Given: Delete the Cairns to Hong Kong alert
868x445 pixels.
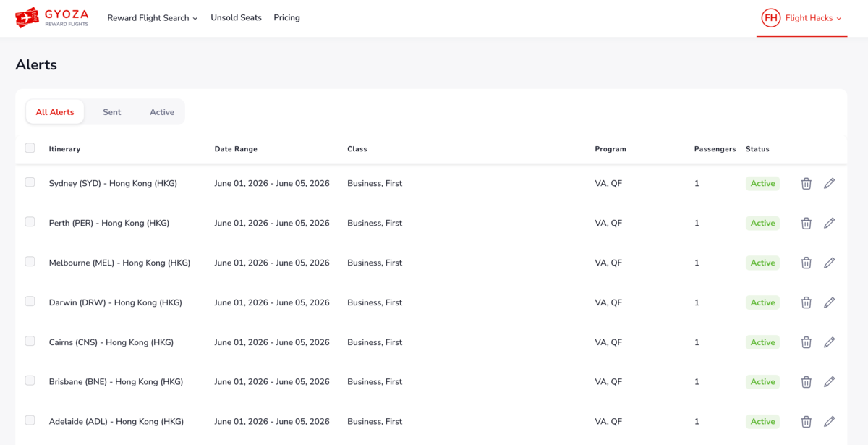Looking at the screenshot, I should click(x=806, y=342).
